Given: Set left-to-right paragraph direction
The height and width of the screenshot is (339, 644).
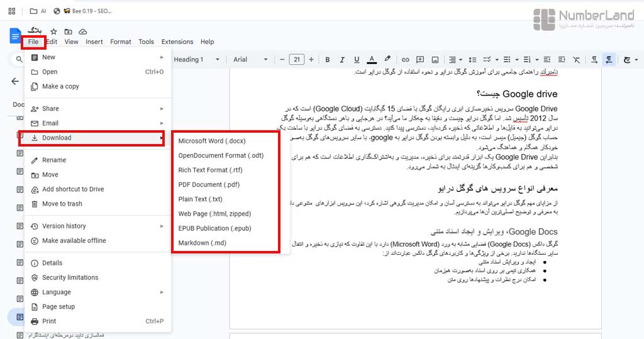Looking at the screenshot, I should point(594,60).
